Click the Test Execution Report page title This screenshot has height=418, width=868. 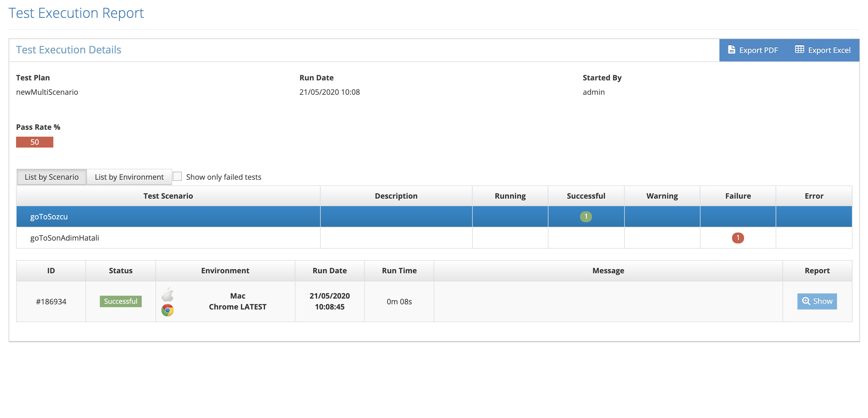76,13
